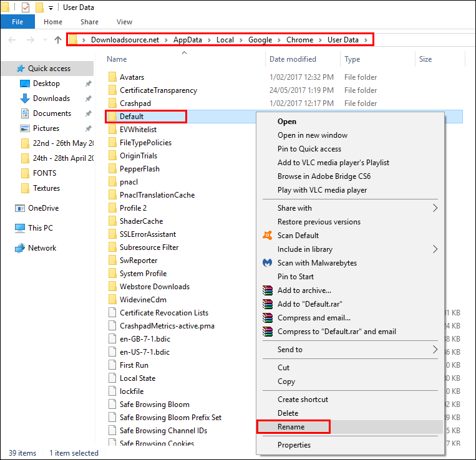Expand the chevron after User Data breadcrumb
Screen dimensions: 476x460
point(366,40)
